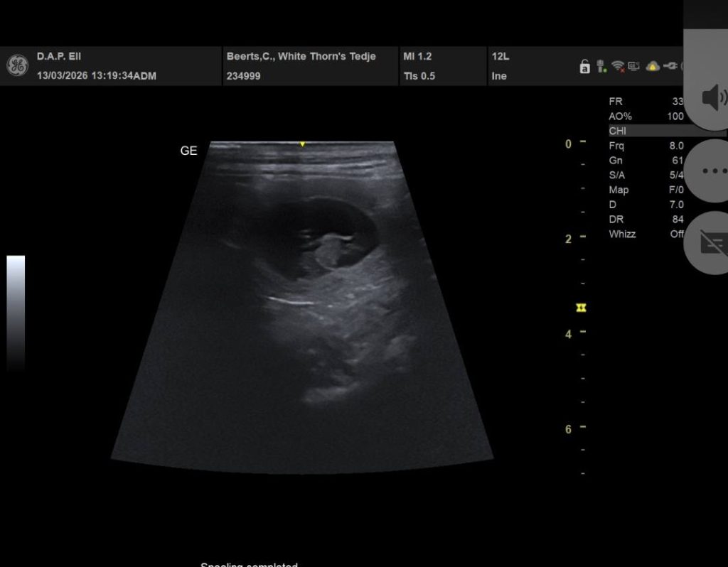728x567 pixels.
Task: Click the focal zone marker on depth scale
Action: point(582,308)
